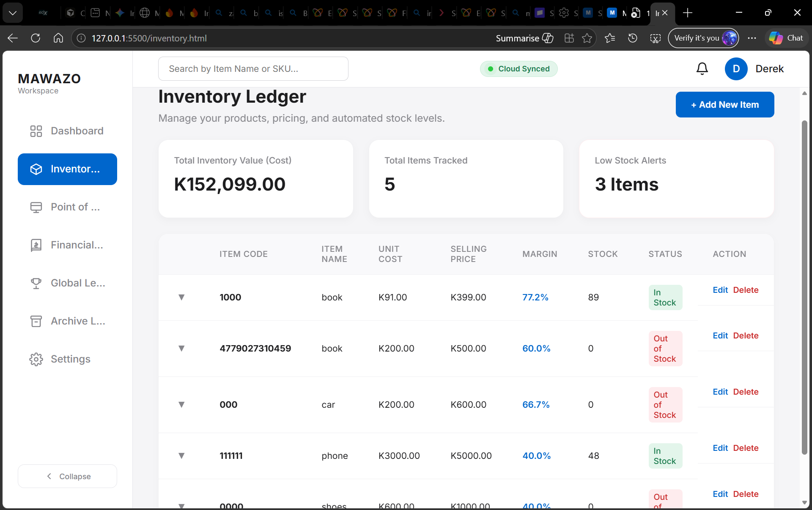Click the site info icon in address bar
Image resolution: width=812 pixels, height=510 pixels.
81,38
